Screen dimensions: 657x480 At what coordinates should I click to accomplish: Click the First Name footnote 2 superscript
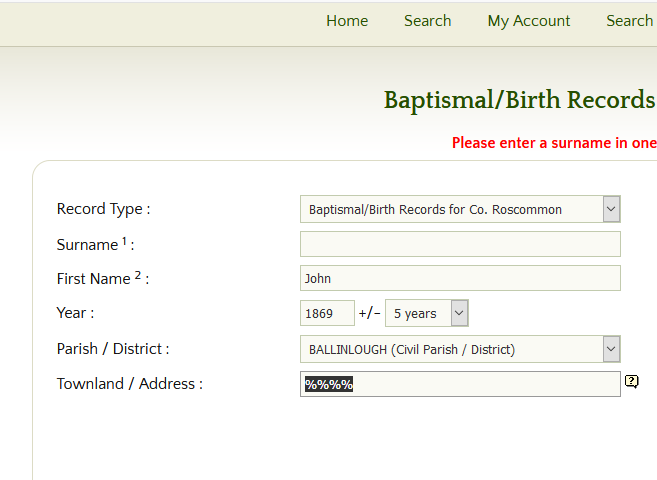tap(137, 275)
